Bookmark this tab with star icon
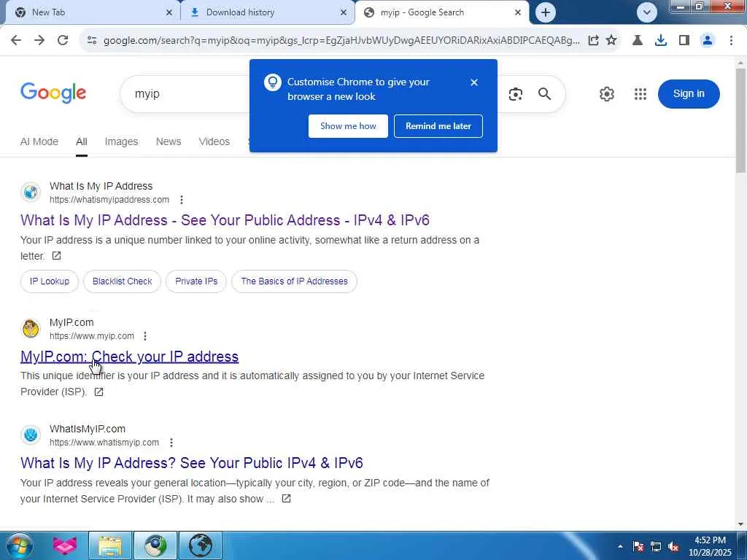This screenshot has width=747, height=560. click(611, 41)
